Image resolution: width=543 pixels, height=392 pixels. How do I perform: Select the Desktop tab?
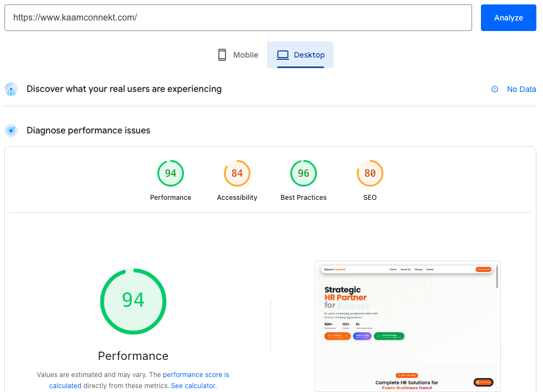(300, 55)
